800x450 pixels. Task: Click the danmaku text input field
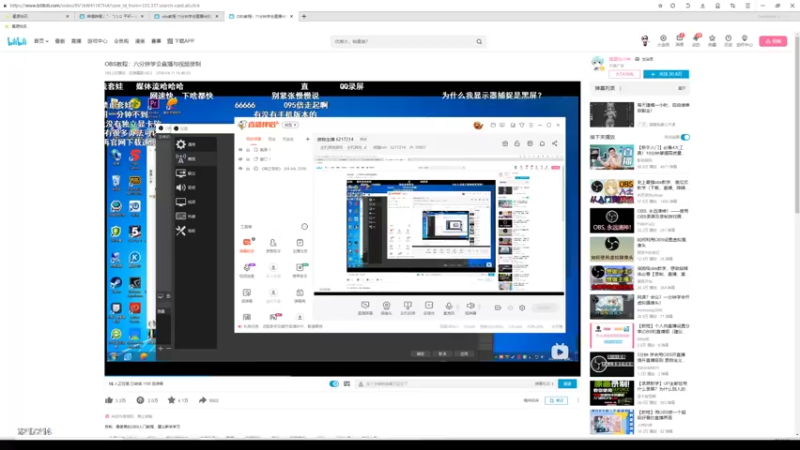(444, 384)
